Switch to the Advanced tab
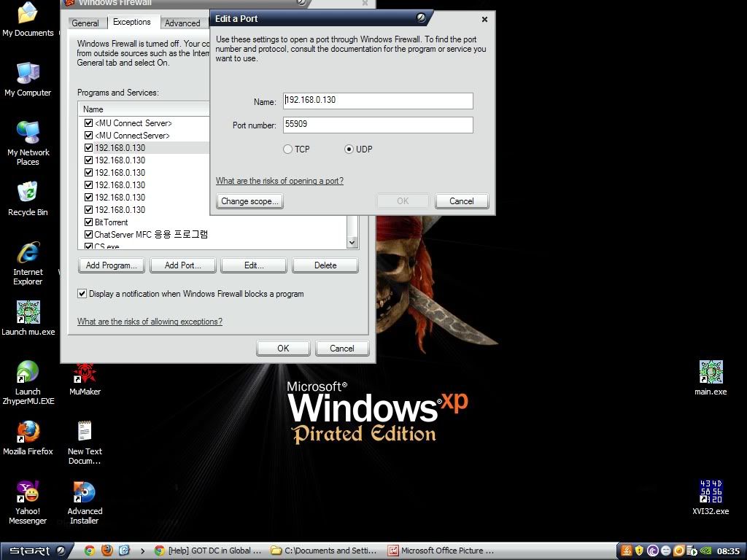 pos(182,23)
